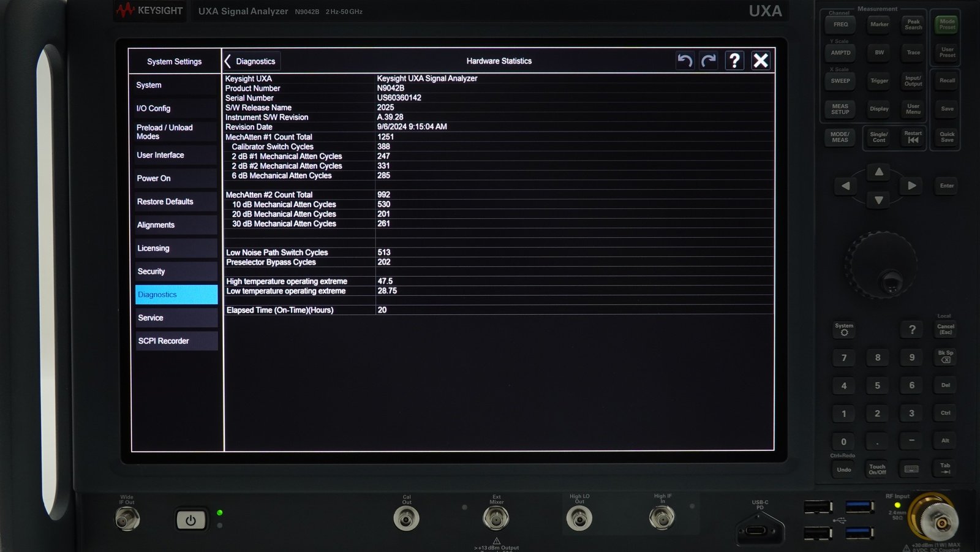Click the on-screen undo arrow icon

point(685,61)
